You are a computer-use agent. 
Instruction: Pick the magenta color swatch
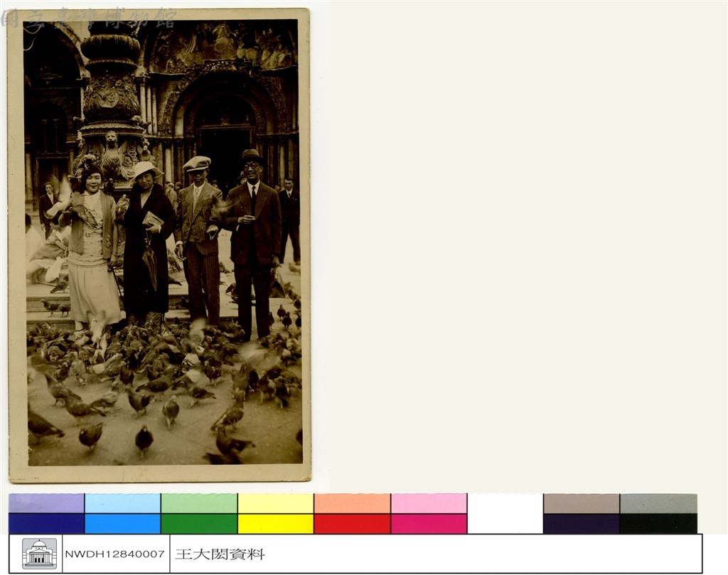(429, 524)
